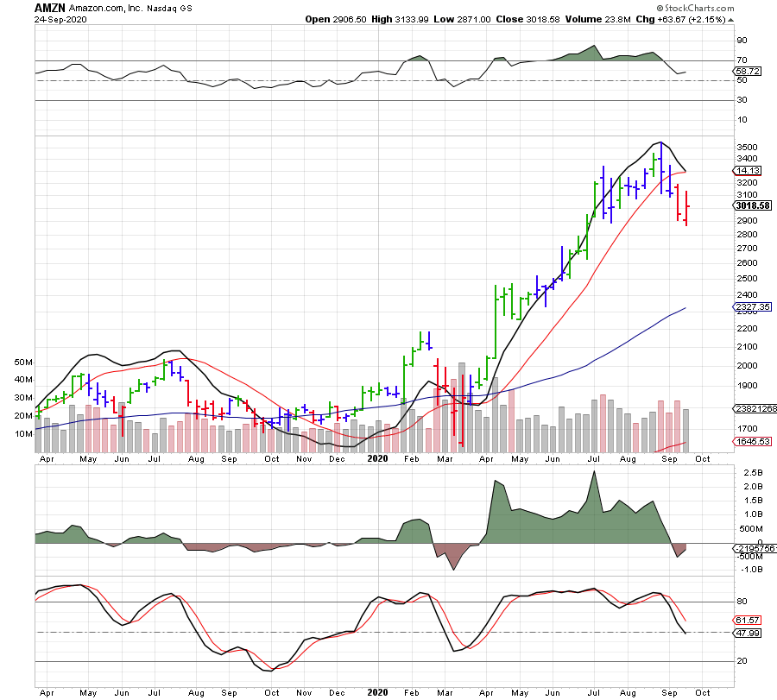Viewport: 777px width, 700px height.
Task: Click the StockCharts.com watermark
Action: [x=704, y=7]
